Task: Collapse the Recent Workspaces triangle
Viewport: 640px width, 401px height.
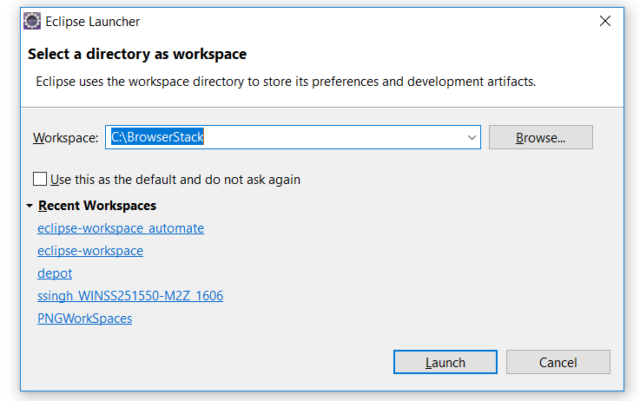Action: [30, 205]
